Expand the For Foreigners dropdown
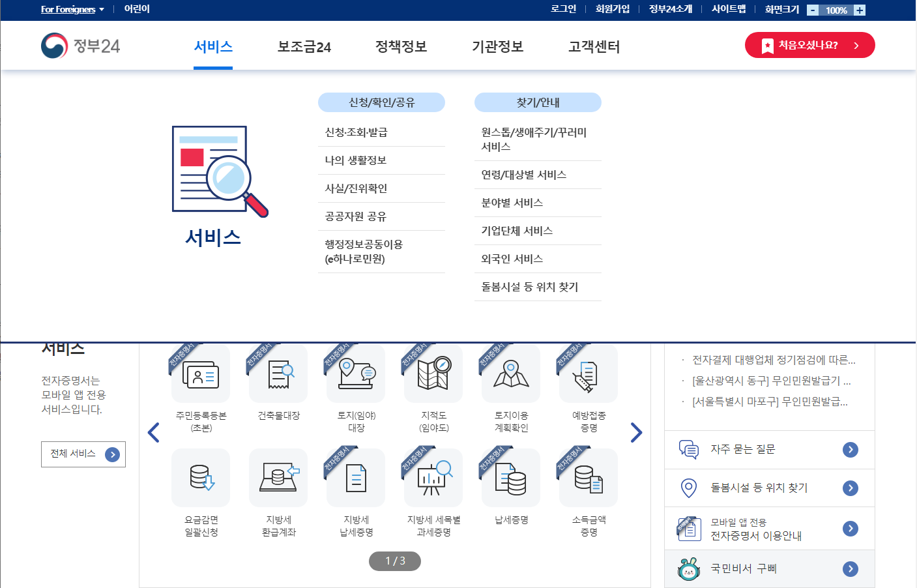The height and width of the screenshot is (588, 917). 72,9
